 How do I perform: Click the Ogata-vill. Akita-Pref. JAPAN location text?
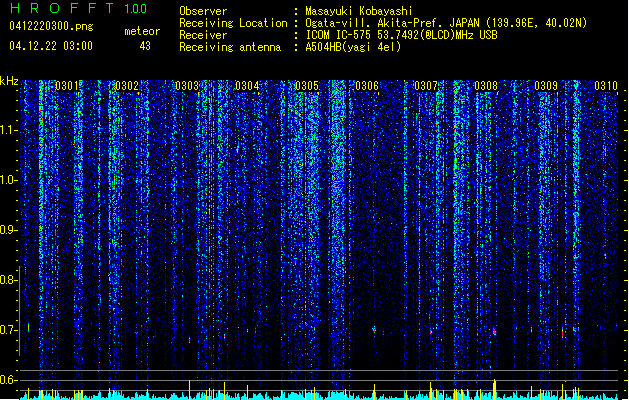click(446, 23)
